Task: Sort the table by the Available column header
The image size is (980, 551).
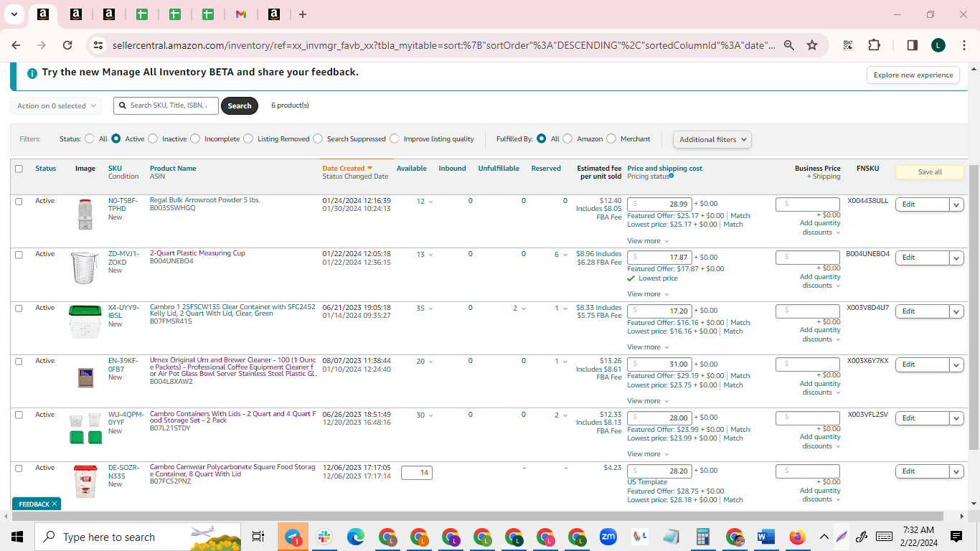Action: pos(412,169)
